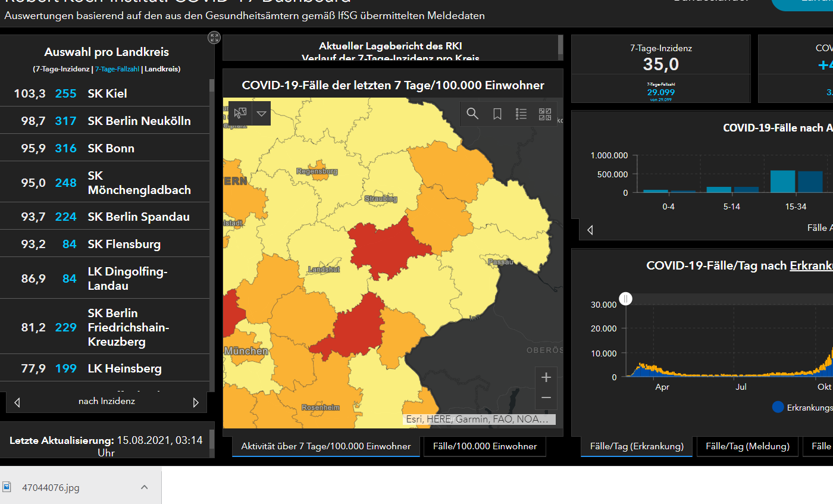Click the Regensburg label on map
The image size is (833, 504).
click(x=317, y=171)
